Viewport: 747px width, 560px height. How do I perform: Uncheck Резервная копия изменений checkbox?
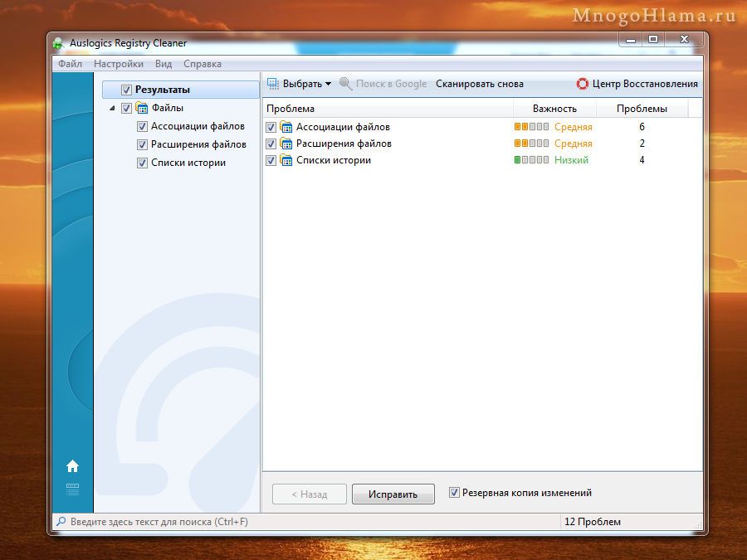pos(454,493)
